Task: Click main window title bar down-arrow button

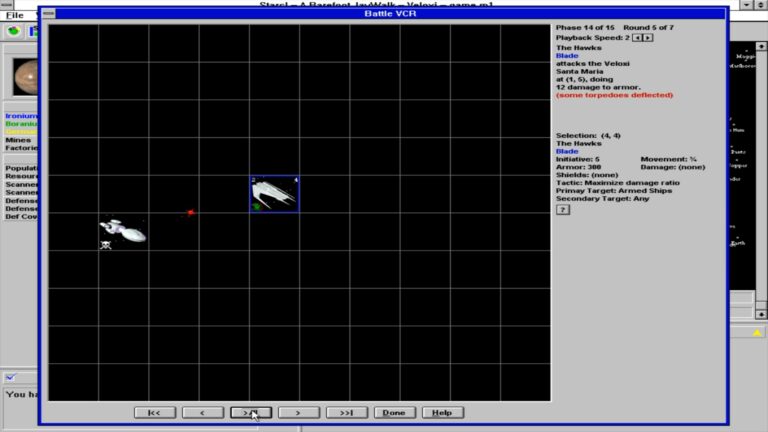Action: click(x=746, y=4)
